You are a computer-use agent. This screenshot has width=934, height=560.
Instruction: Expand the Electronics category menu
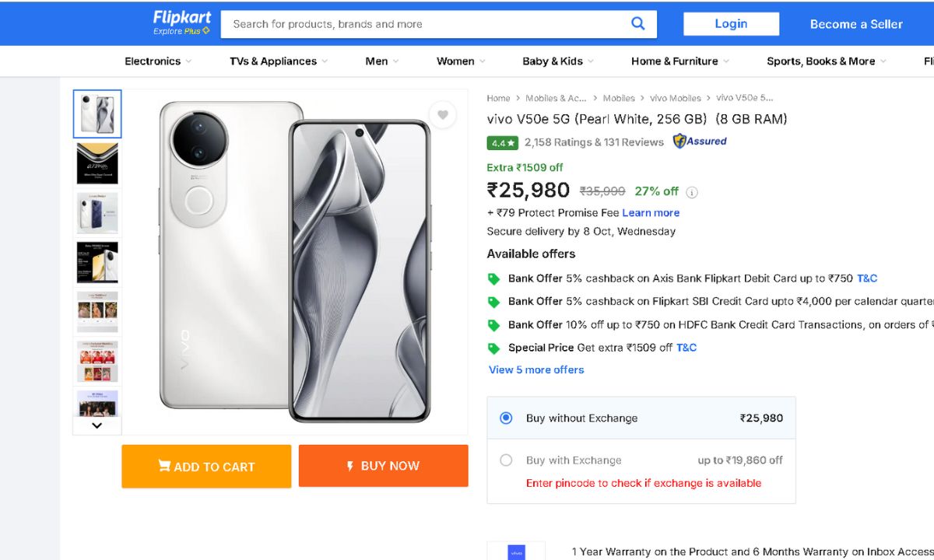pos(158,61)
